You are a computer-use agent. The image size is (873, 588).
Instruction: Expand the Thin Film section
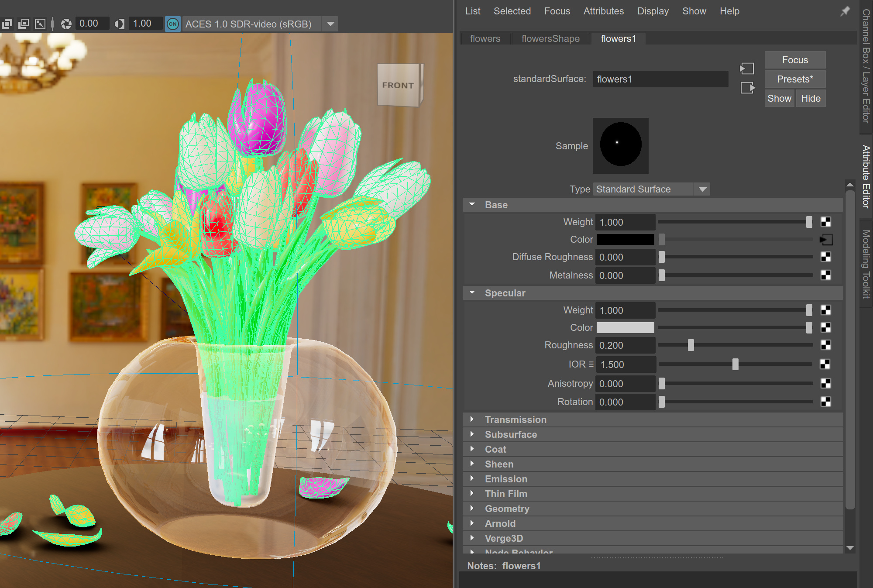coord(472,494)
